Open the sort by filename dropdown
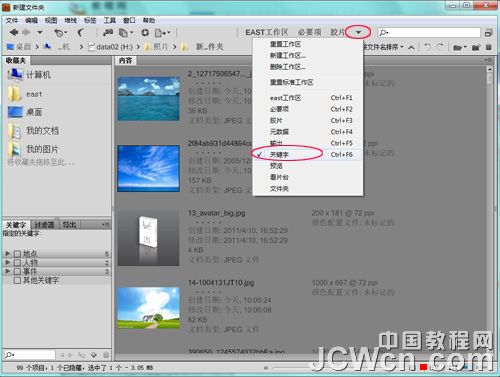 point(383,47)
